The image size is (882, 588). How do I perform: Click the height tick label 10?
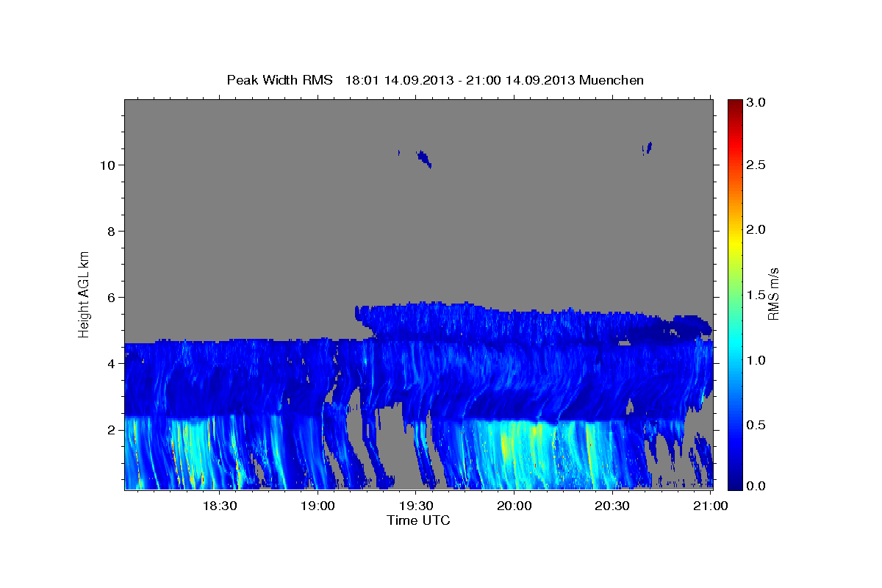[107, 165]
